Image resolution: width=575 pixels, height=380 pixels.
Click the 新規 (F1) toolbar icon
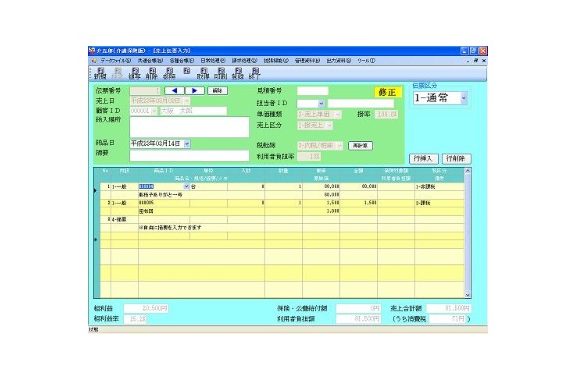click(x=100, y=73)
